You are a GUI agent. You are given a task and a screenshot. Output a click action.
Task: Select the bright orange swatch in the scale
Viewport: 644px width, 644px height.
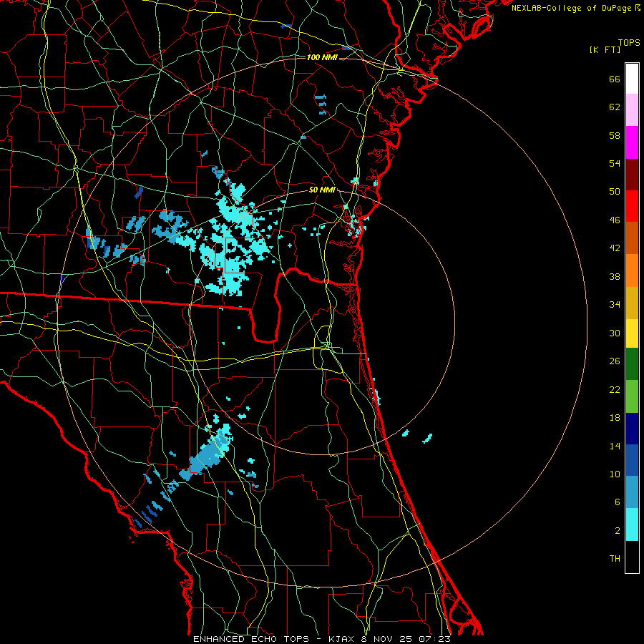pyautogui.click(x=632, y=270)
